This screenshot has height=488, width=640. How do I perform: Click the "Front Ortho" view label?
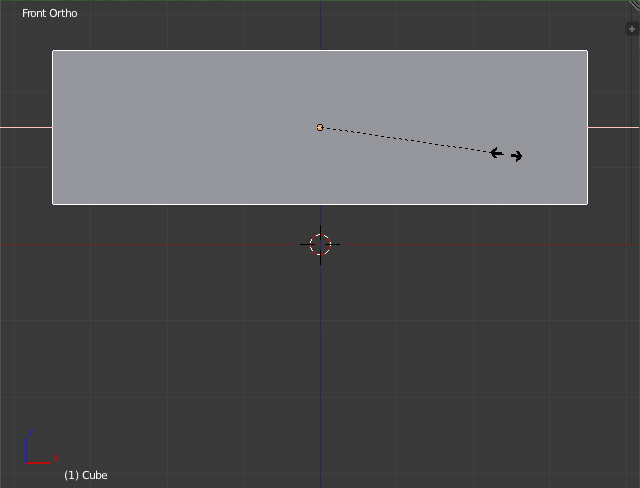49,13
